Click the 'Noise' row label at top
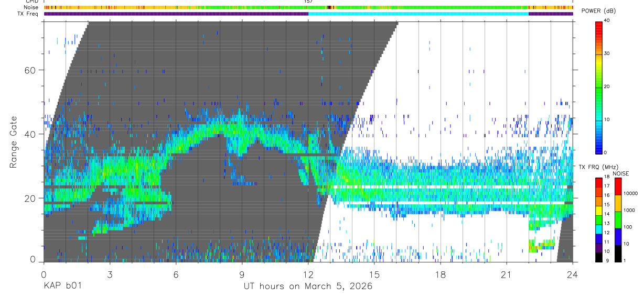The width and height of the screenshot is (644, 297). click(31, 7)
